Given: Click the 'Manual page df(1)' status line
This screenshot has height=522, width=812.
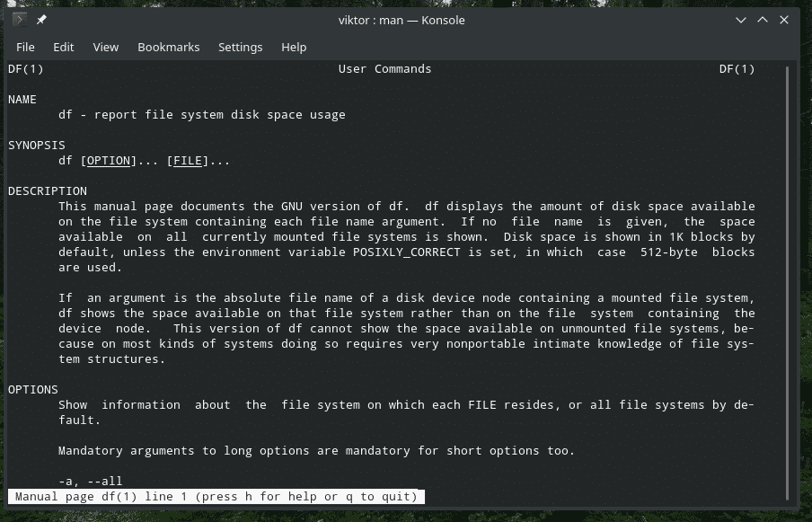Looking at the screenshot, I should click(x=216, y=496).
